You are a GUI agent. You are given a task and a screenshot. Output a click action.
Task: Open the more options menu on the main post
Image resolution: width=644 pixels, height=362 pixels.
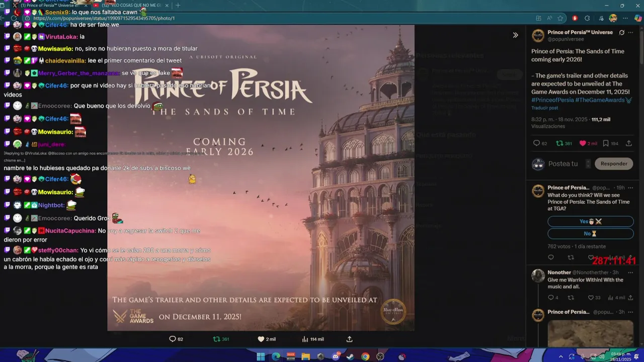(x=631, y=33)
